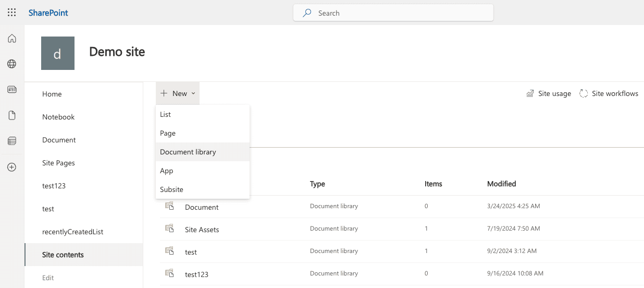This screenshot has height=288, width=644.
Task: Open the app launcher waffle icon
Action: [11, 13]
